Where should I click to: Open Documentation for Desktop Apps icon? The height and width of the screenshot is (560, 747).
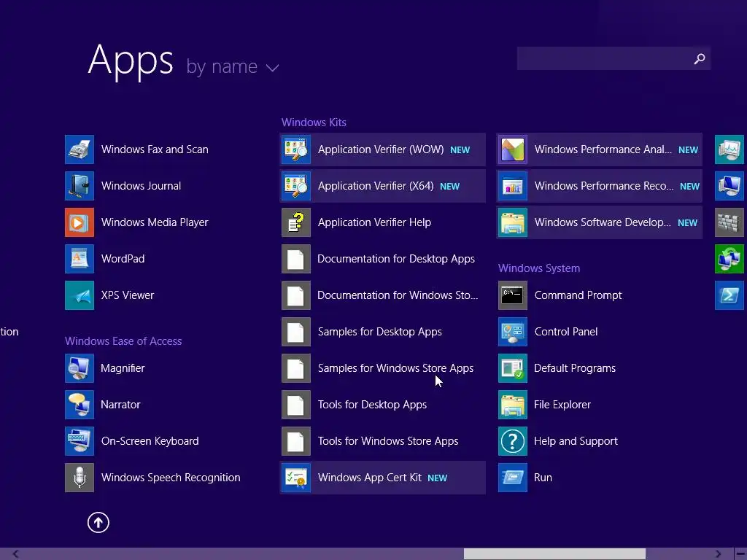pyautogui.click(x=296, y=259)
